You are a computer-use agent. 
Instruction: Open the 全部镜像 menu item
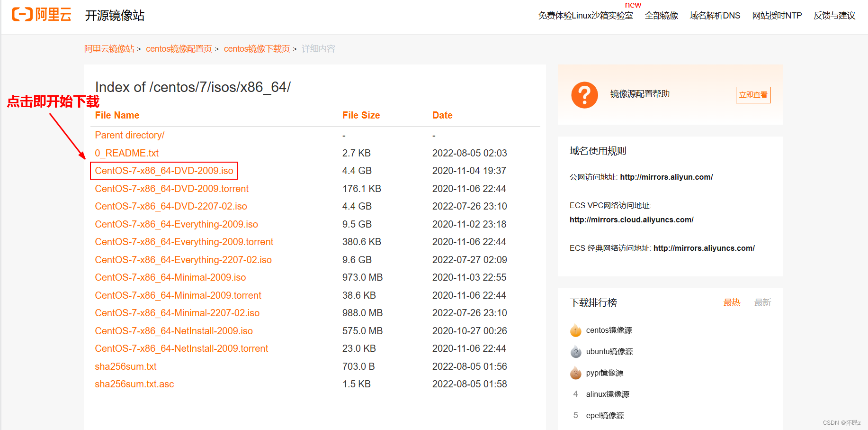click(x=661, y=16)
